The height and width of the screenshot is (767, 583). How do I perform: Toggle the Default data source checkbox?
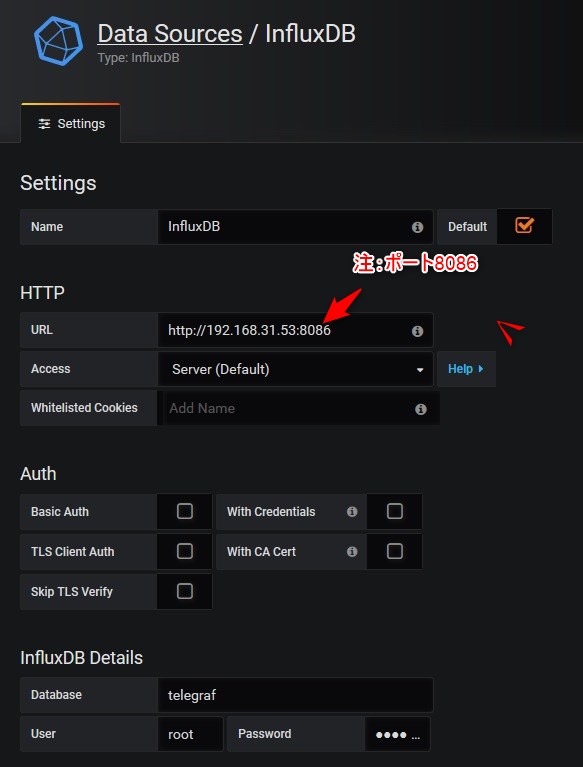(524, 226)
